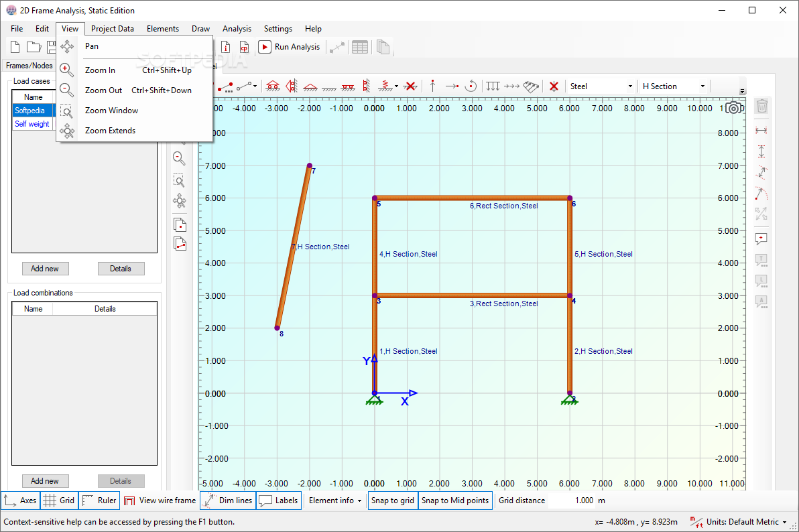Switch to the Frames/Nodes tab
The height and width of the screenshot is (532, 799).
pos(29,66)
